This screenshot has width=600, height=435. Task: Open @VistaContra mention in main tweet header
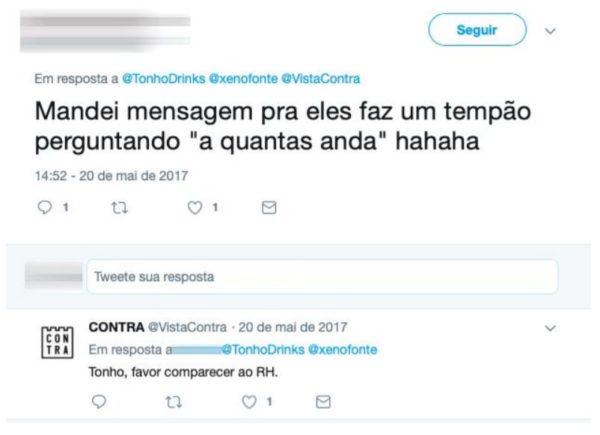click(x=321, y=79)
